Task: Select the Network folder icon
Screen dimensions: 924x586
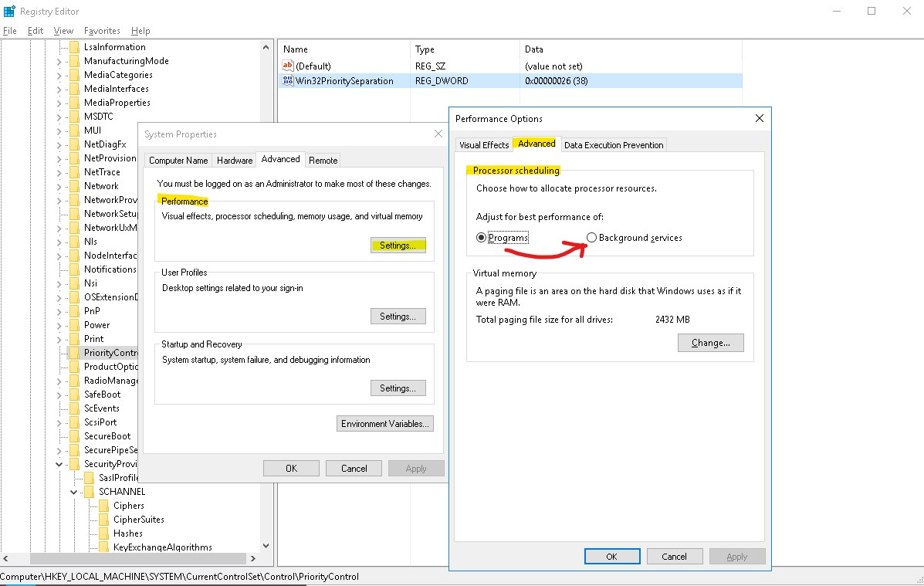Action: [x=74, y=186]
